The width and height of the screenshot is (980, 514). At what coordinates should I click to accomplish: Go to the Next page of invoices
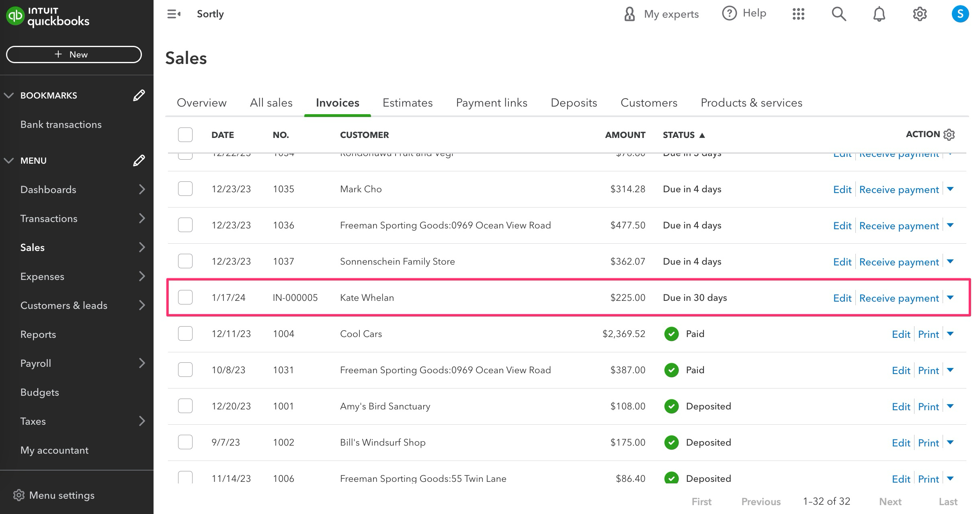(890, 501)
